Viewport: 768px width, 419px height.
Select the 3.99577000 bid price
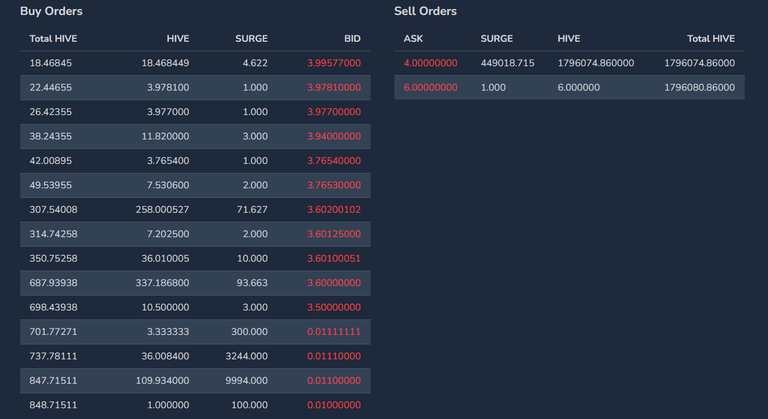tap(334, 63)
